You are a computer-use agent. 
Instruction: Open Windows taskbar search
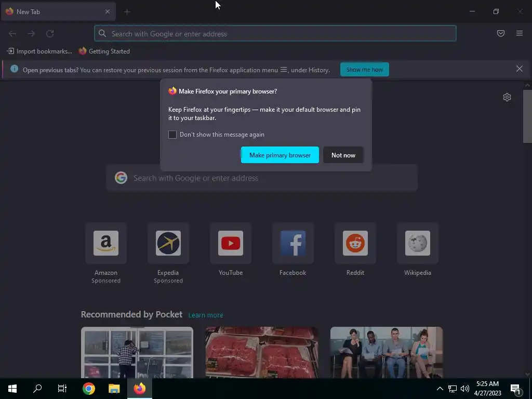[37, 389]
